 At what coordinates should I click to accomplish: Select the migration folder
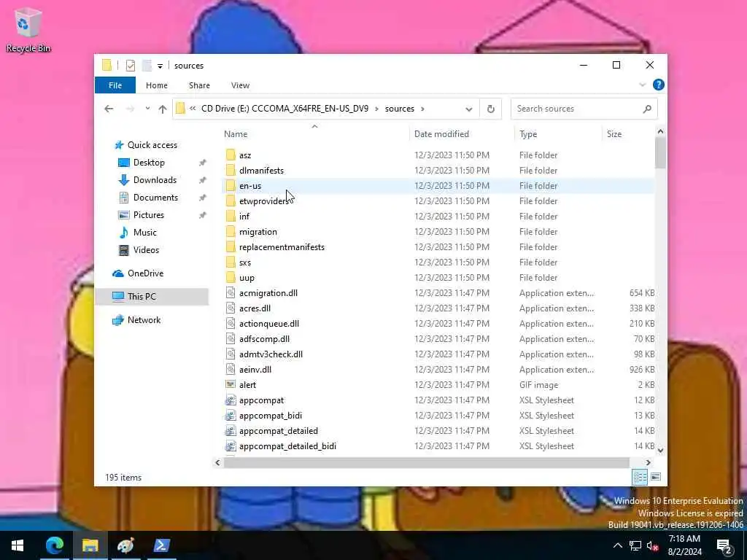[x=258, y=231]
